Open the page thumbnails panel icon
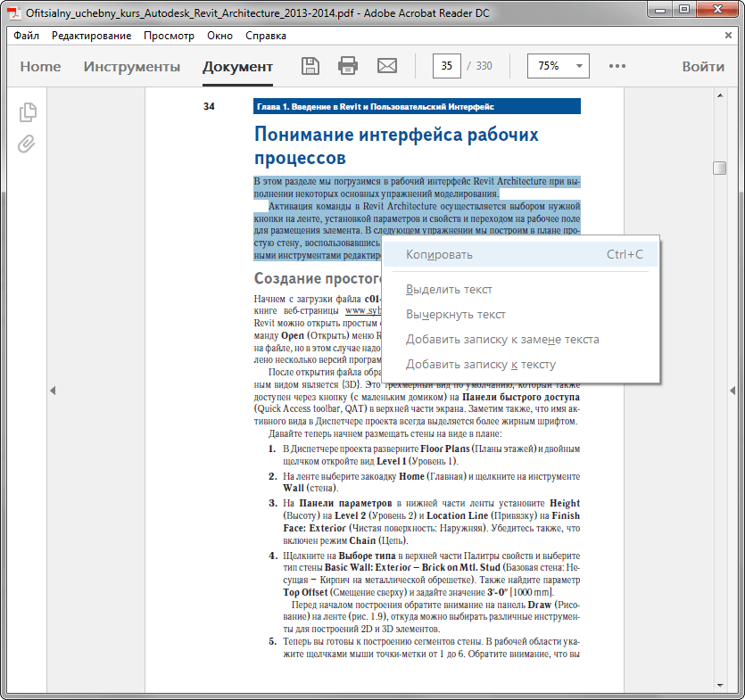745x700 pixels. point(28,112)
